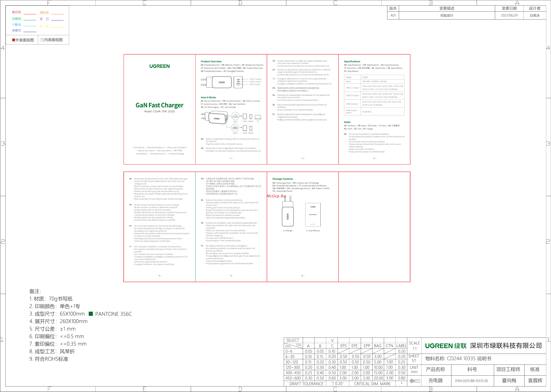Click the UGREEN 绿联 company logo in the title block
Screen dimensions: 551x392
(x=446, y=346)
